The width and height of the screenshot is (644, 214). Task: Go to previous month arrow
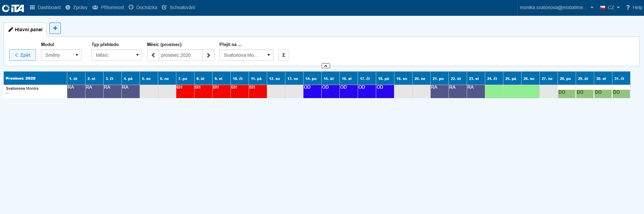153,55
